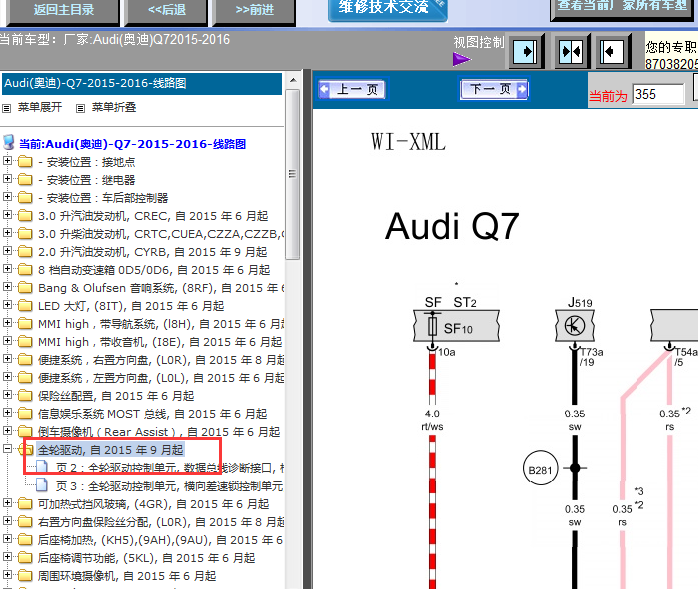Viewport: 698px width, 589px height.
Task: Click the 查看当前厂家所有车型 button
Action: pos(622,8)
